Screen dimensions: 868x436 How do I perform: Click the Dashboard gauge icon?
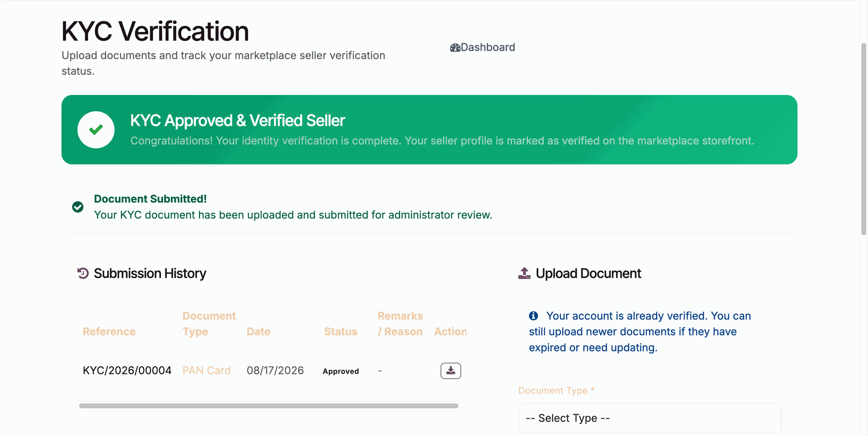[x=455, y=47]
